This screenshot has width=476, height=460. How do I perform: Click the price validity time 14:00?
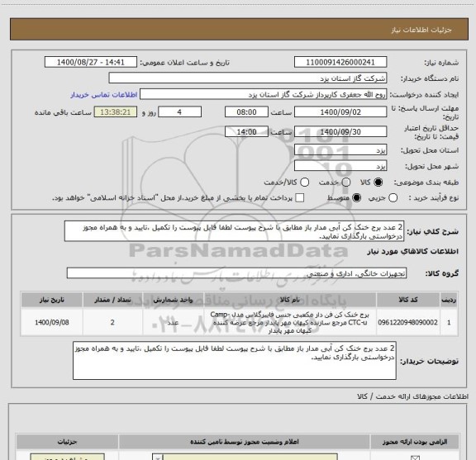[246, 131]
